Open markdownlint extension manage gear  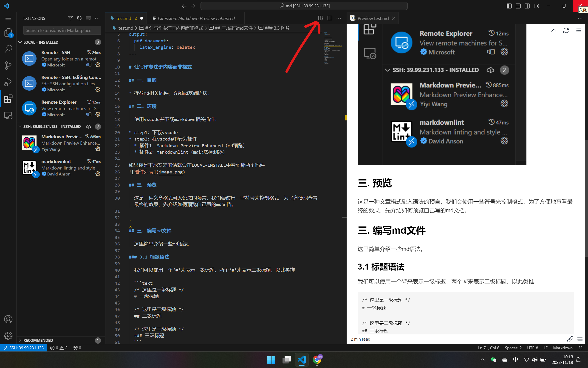coord(98,174)
